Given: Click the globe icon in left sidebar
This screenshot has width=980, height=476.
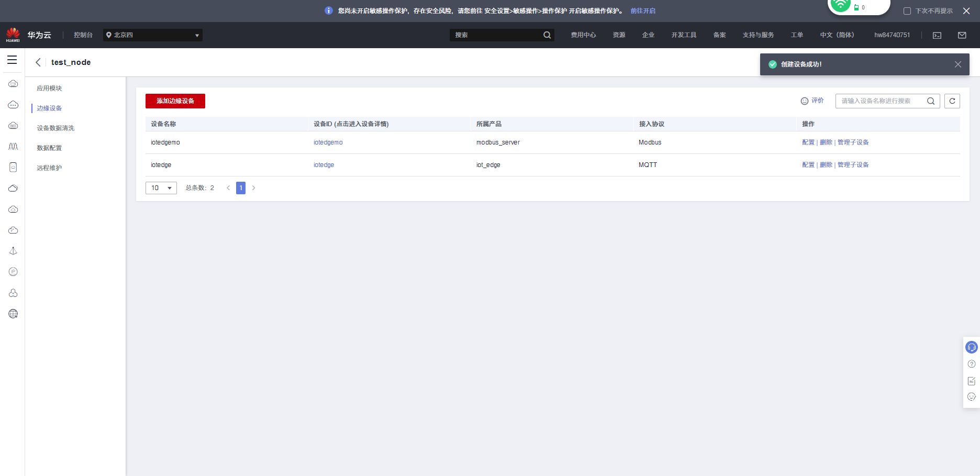Looking at the screenshot, I should [x=13, y=314].
